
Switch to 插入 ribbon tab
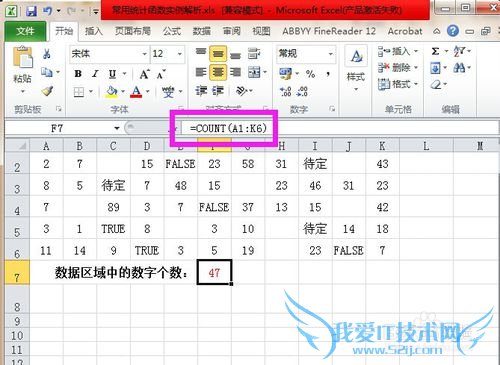tap(94, 31)
